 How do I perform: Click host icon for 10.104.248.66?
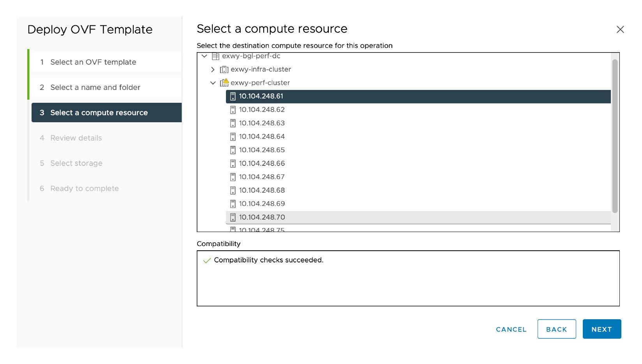click(x=233, y=164)
